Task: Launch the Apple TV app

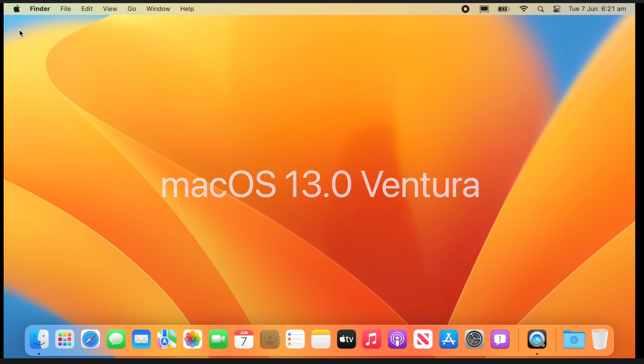Action: click(x=346, y=339)
